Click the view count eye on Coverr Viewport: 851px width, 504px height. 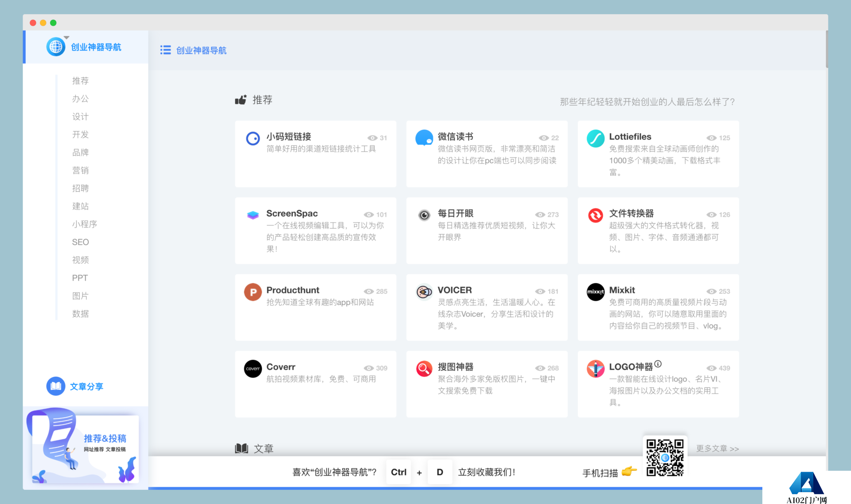pos(369,368)
